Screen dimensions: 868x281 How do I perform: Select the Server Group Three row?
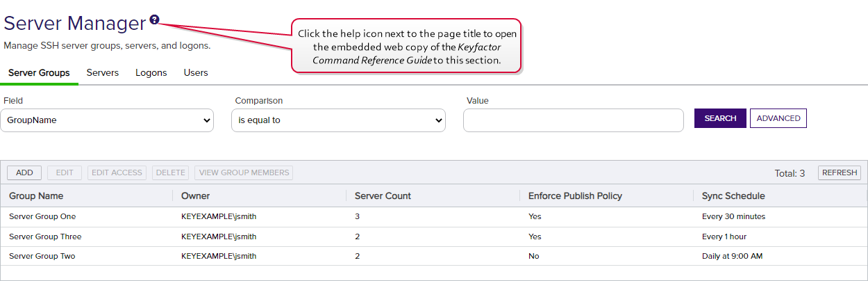point(434,236)
